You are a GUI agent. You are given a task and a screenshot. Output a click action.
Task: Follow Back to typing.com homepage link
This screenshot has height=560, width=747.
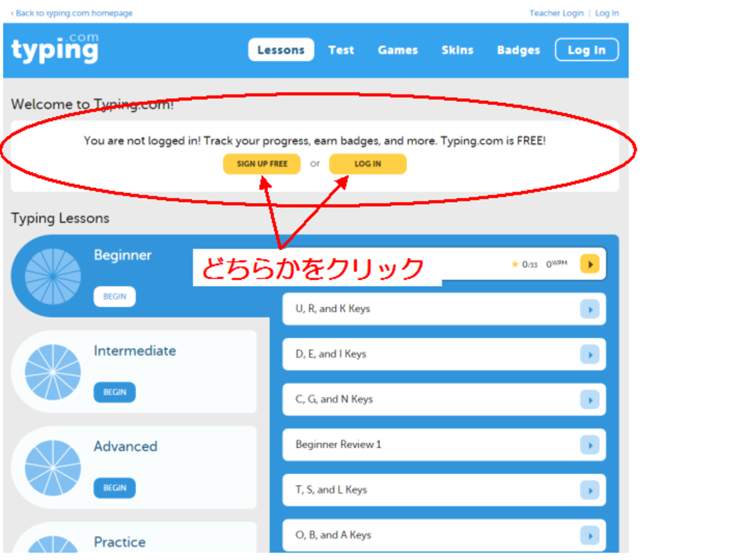(x=72, y=13)
